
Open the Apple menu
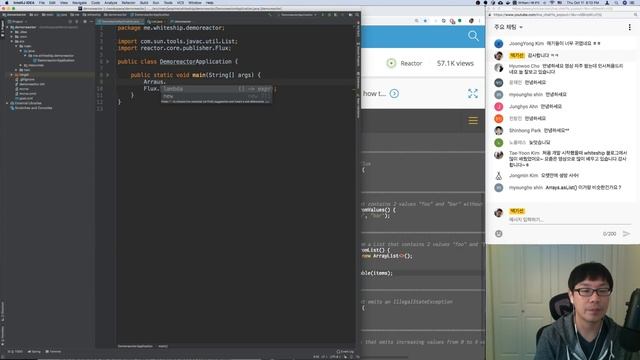click(7, 3)
